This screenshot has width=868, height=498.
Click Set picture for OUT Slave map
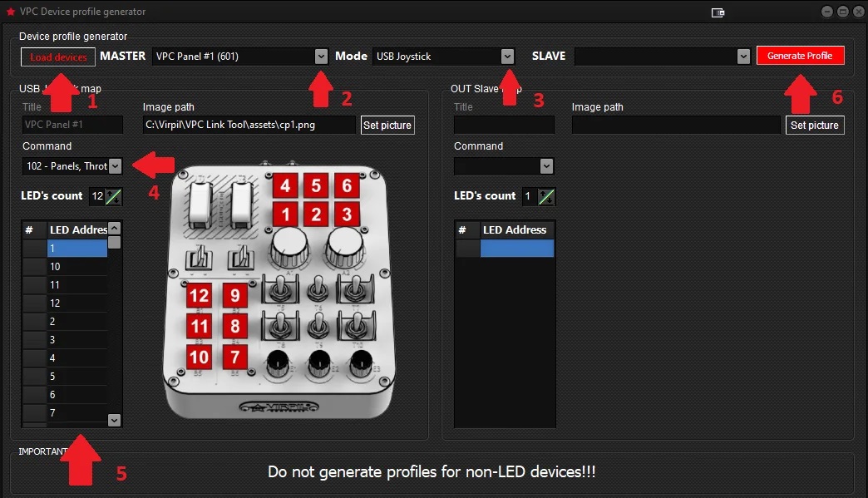click(x=815, y=125)
